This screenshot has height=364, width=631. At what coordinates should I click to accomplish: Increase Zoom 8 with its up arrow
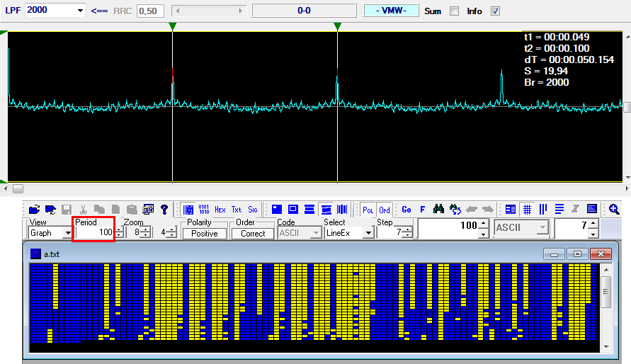[x=146, y=230]
